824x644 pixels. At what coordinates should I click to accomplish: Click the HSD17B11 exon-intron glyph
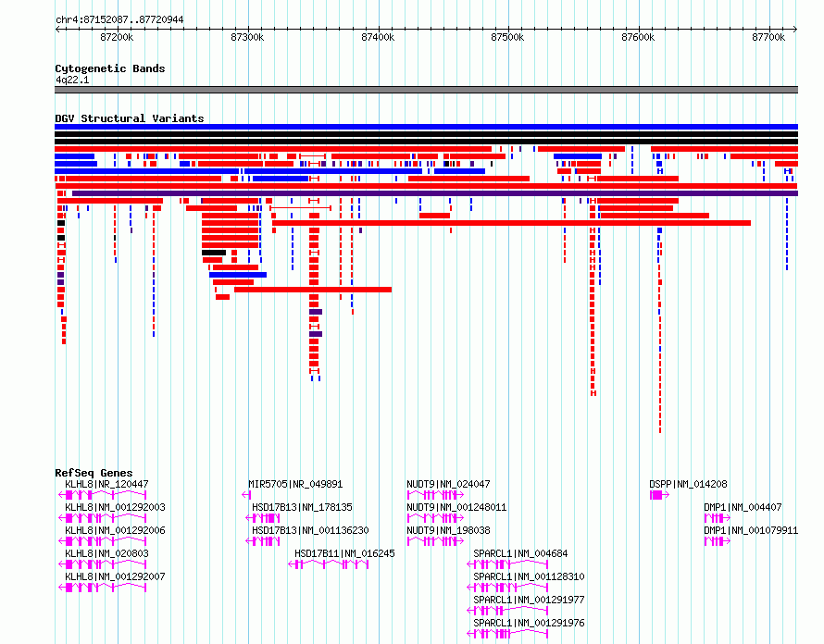329,564
